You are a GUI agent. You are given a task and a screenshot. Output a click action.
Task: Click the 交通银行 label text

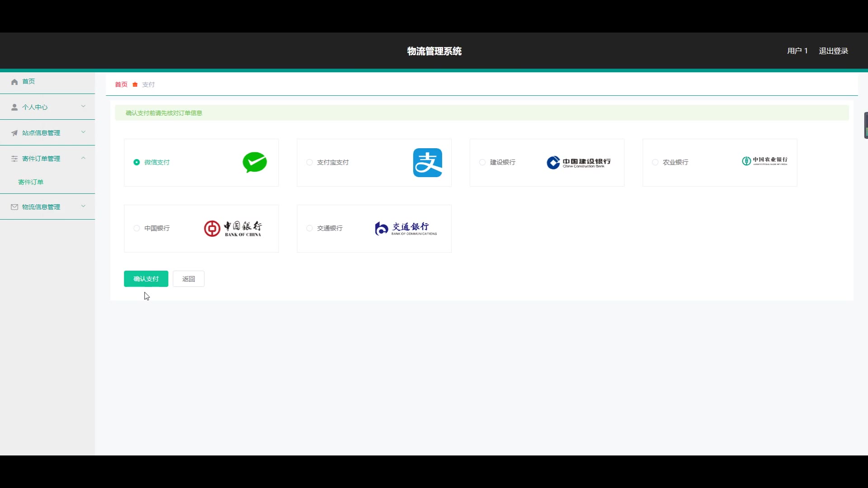[x=330, y=228]
